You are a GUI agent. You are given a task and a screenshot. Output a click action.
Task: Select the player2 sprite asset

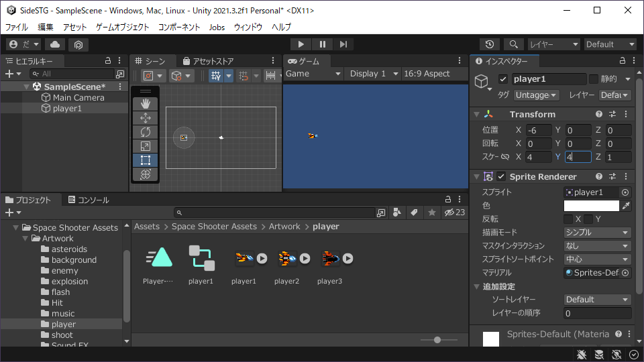coord(286,259)
